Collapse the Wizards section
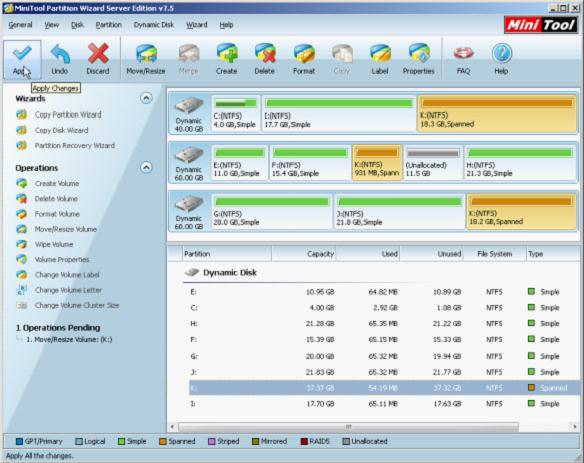The height and width of the screenshot is (463, 584). pos(146,98)
